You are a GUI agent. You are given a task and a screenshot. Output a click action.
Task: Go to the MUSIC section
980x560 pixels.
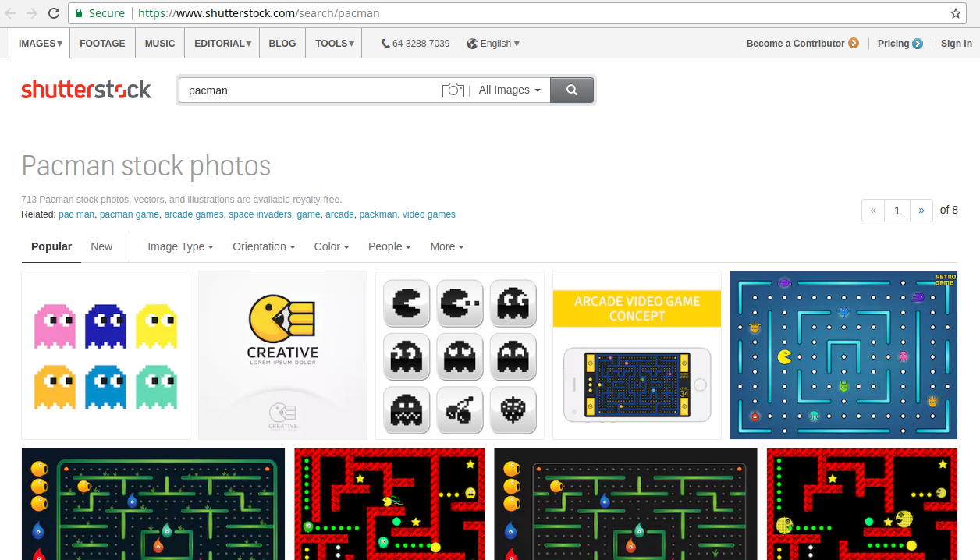coord(160,44)
